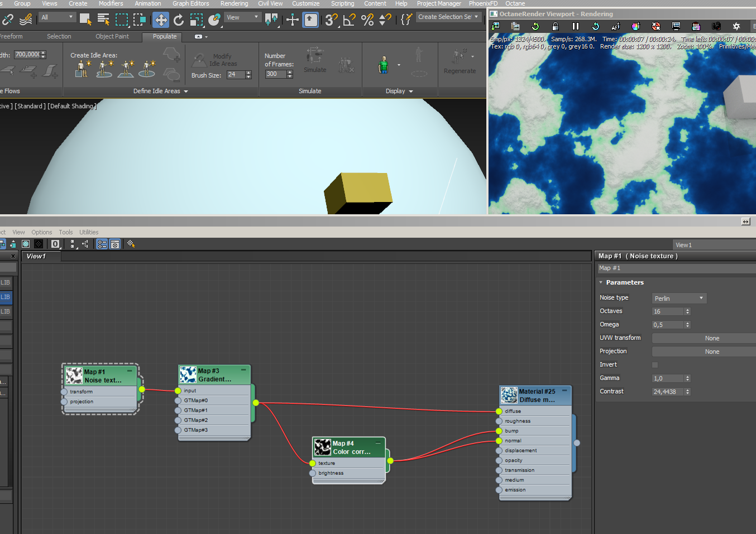Open the Reference Coordinate System 'View' dropdown

point(243,17)
